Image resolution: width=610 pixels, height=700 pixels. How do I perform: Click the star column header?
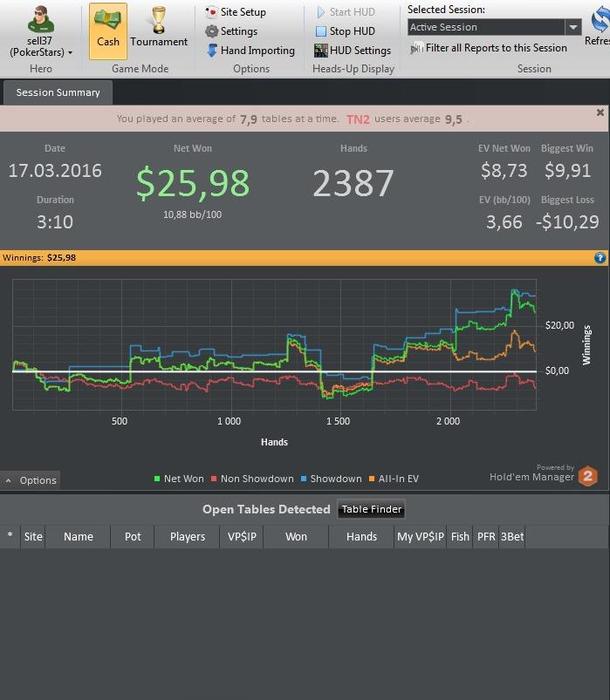[x=10, y=537]
